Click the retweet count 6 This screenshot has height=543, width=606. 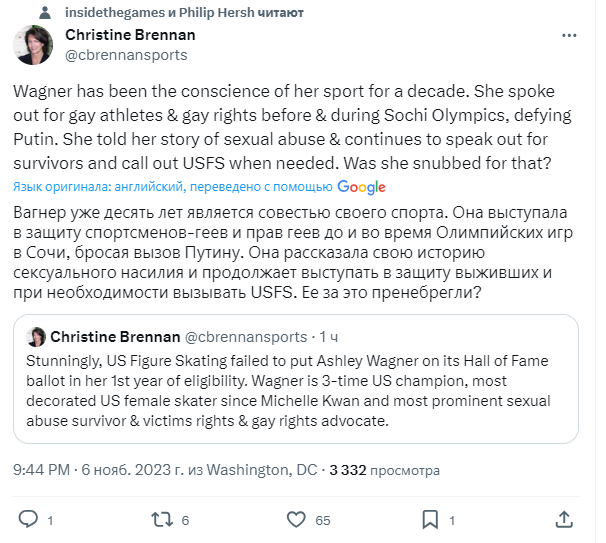[186, 520]
